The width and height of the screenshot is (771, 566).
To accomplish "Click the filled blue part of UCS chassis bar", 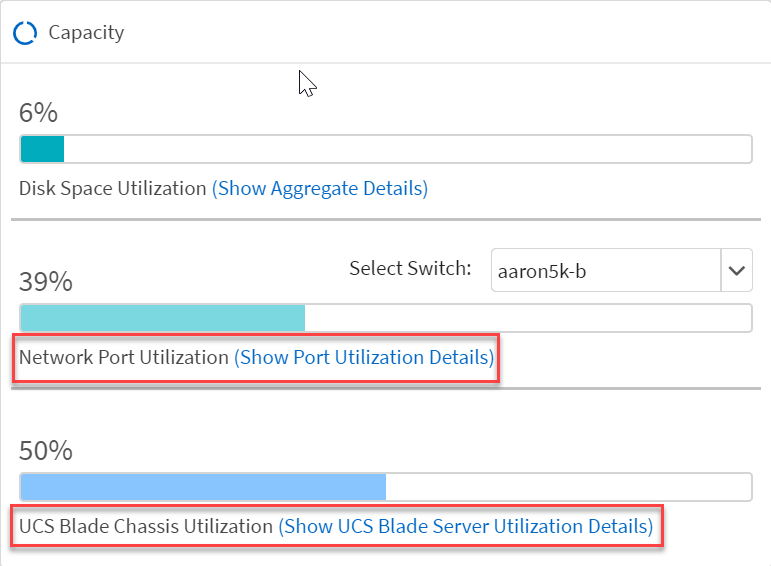I will [x=203, y=487].
